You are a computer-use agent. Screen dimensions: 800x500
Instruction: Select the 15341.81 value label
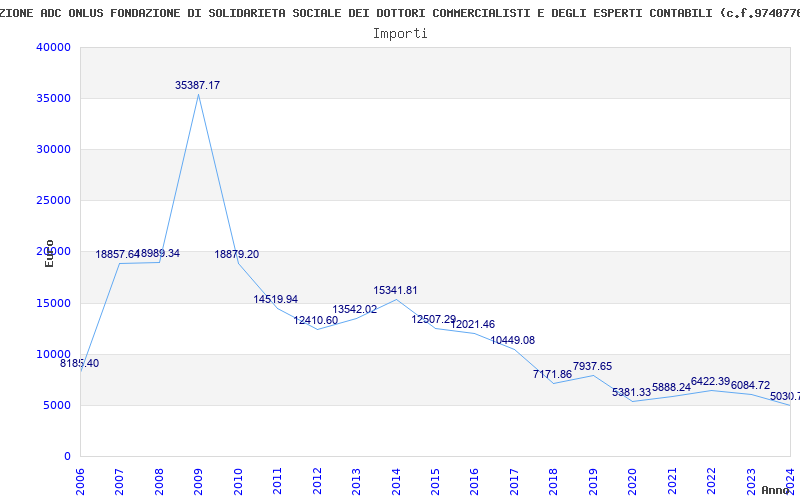[x=395, y=290]
